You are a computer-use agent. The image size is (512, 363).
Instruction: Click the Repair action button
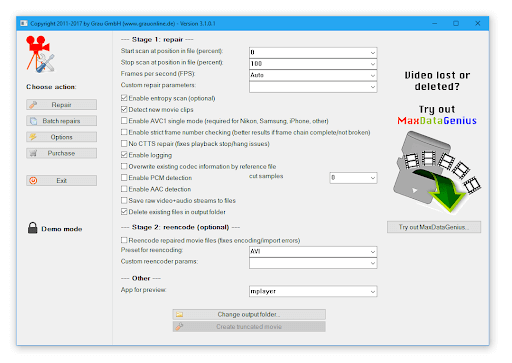coord(62,105)
